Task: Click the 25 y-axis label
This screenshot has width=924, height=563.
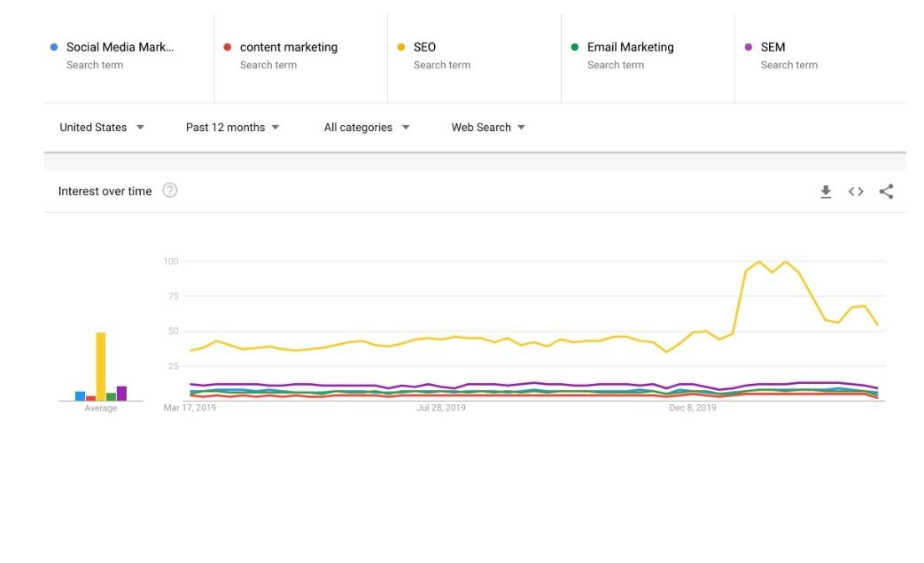Action: (x=174, y=366)
